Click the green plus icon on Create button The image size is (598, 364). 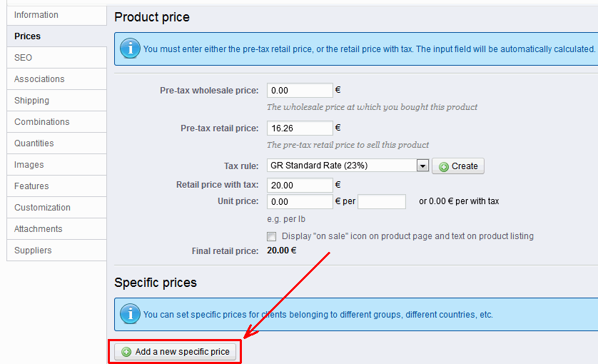point(444,166)
